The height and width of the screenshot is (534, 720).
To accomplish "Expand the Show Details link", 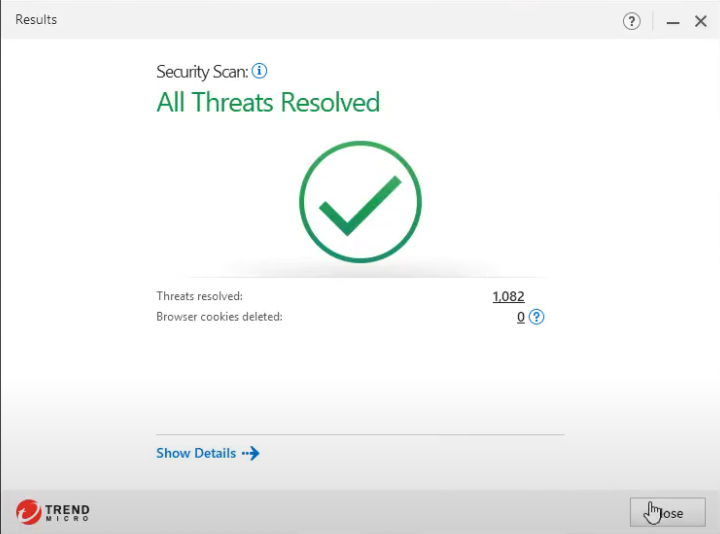I will 196,453.
